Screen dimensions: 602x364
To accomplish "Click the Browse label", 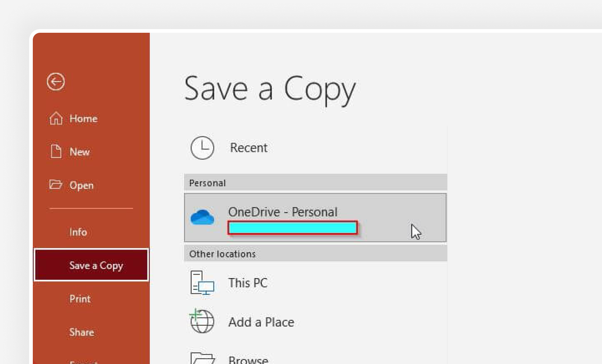I will click(x=248, y=360).
